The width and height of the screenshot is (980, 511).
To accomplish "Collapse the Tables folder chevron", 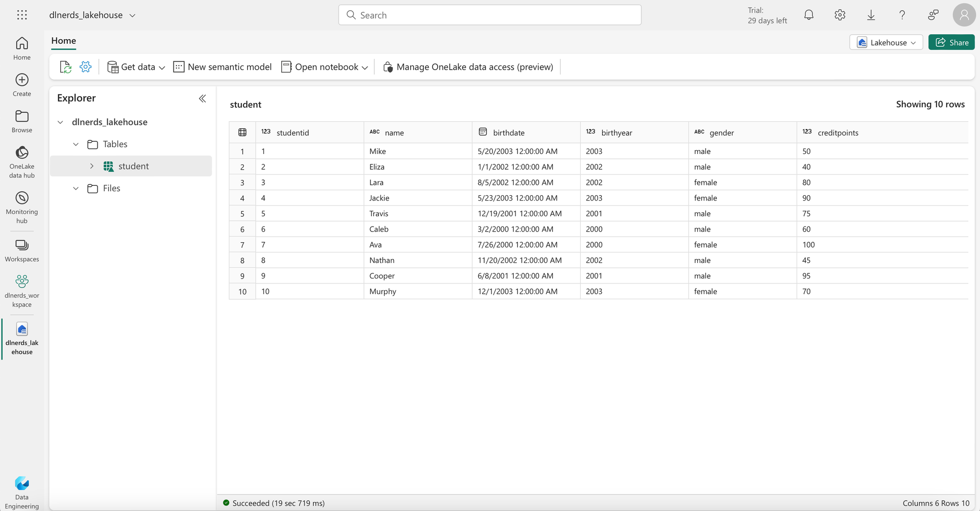I will (x=76, y=144).
